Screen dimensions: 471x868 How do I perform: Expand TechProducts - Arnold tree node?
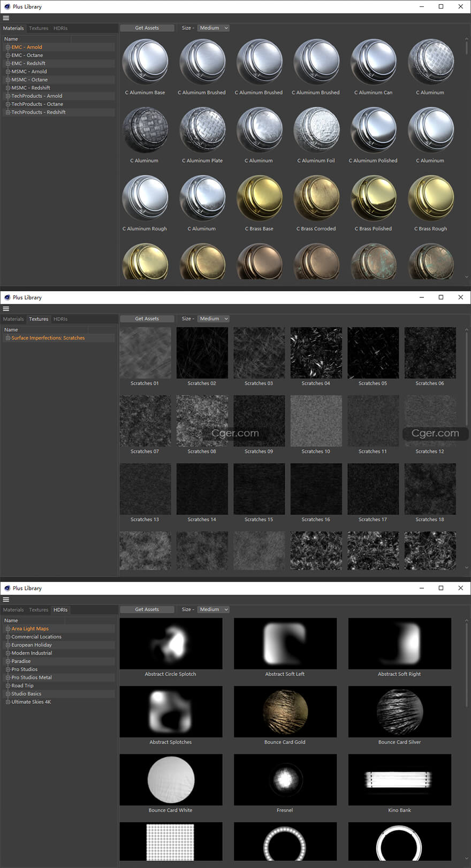(x=8, y=96)
